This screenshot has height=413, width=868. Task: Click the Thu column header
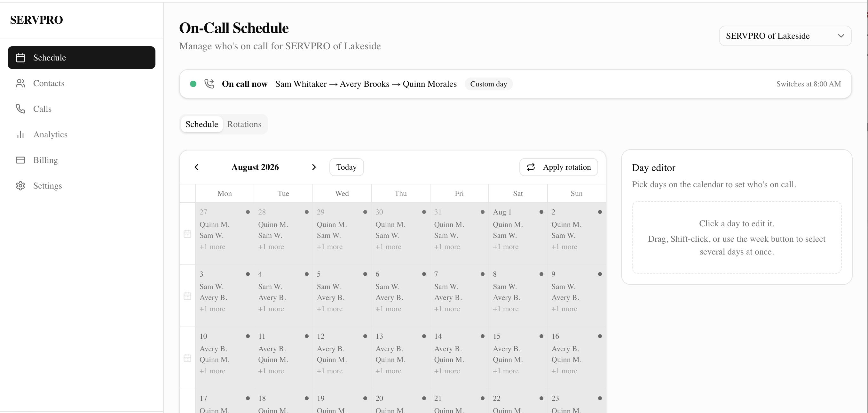[400, 193]
